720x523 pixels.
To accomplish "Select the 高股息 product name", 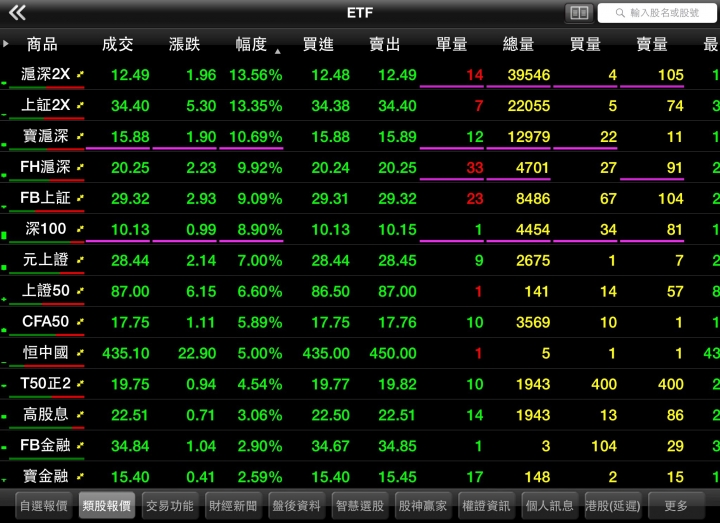I will (45, 415).
